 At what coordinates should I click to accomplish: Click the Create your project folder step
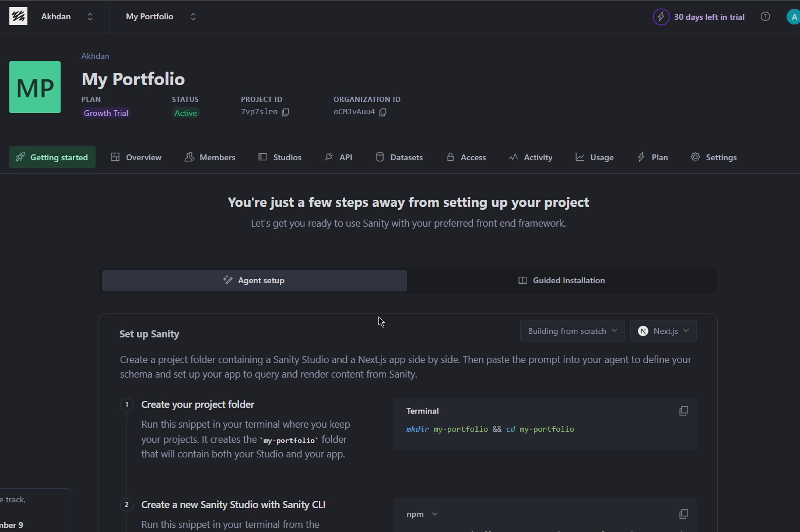tap(198, 404)
